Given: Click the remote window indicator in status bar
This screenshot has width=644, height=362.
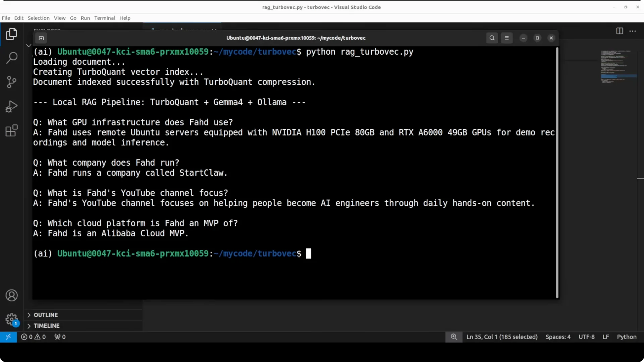Looking at the screenshot, I should tap(8, 337).
